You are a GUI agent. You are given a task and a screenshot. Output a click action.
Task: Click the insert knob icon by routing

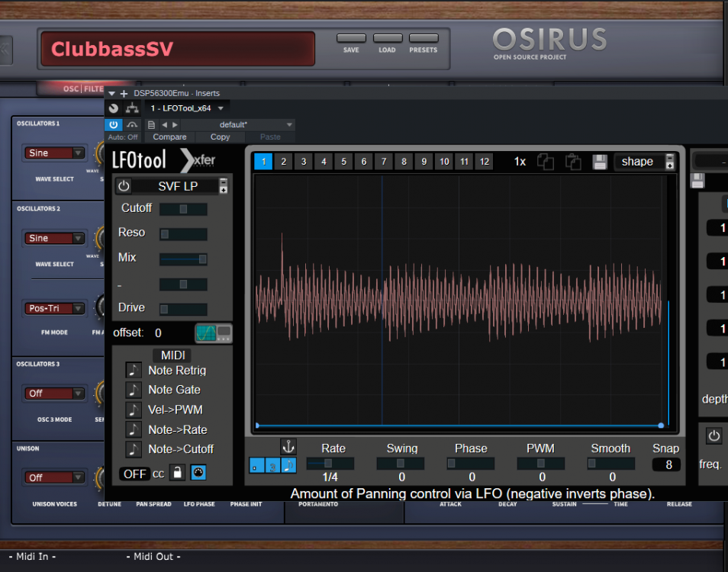(113, 108)
